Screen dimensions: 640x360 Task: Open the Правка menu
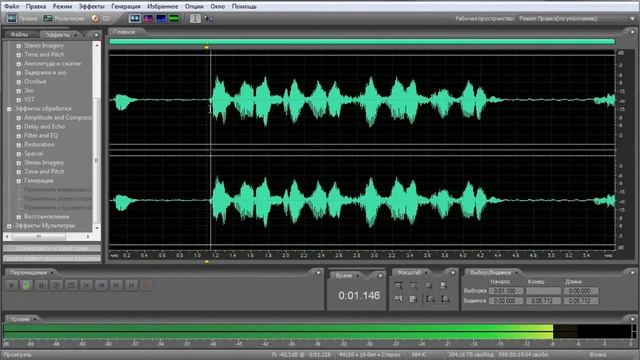pyautogui.click(x=36, y=7)
